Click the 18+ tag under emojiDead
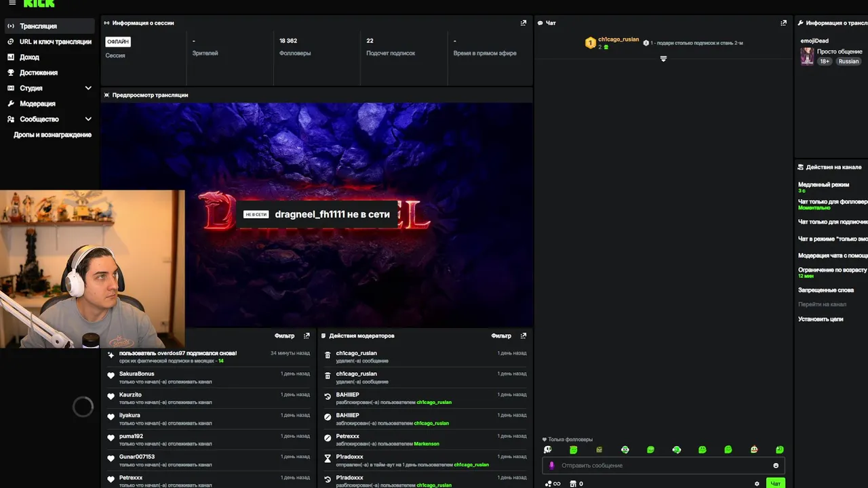Screen dimensions: 868x488 (x=825, y=61)
